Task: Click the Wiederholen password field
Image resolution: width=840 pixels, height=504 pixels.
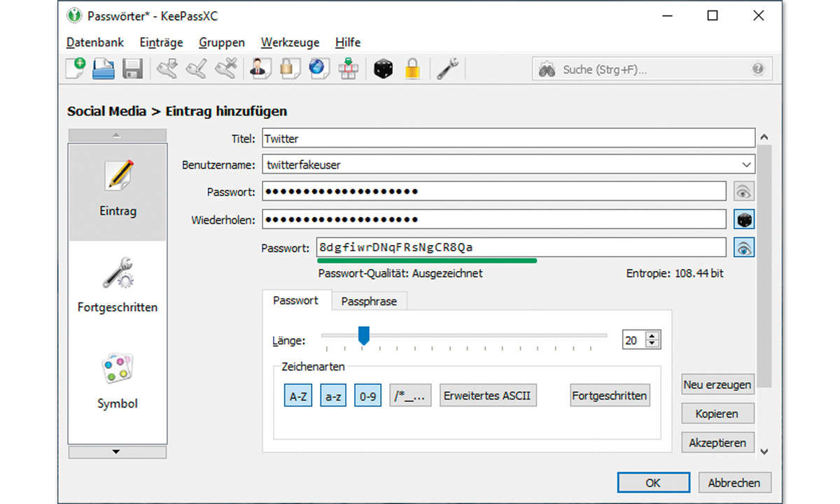Action: click(494, 219)
